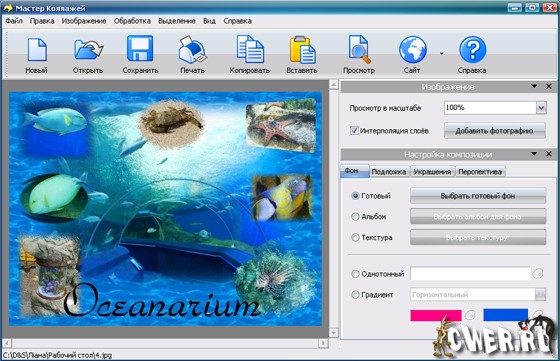Collapse the Настройка композиции panel arrow
Image resolution: width=560 pixels, height=361 pixels.
[534, 154]
